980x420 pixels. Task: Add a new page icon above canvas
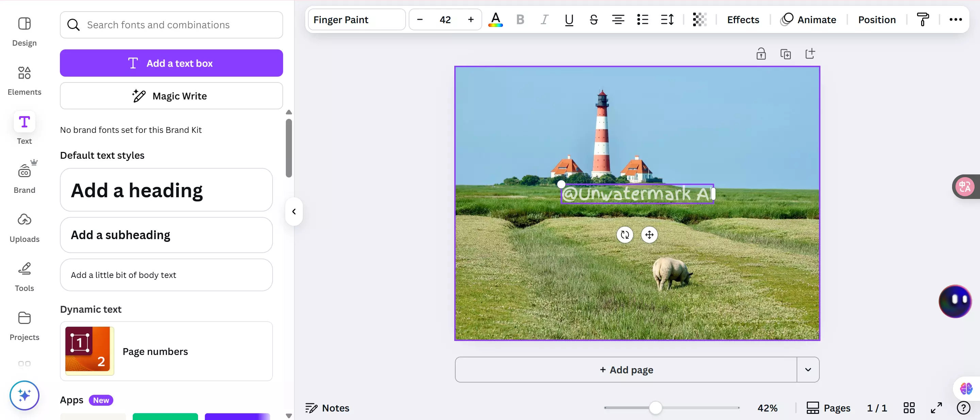point(810,54)
